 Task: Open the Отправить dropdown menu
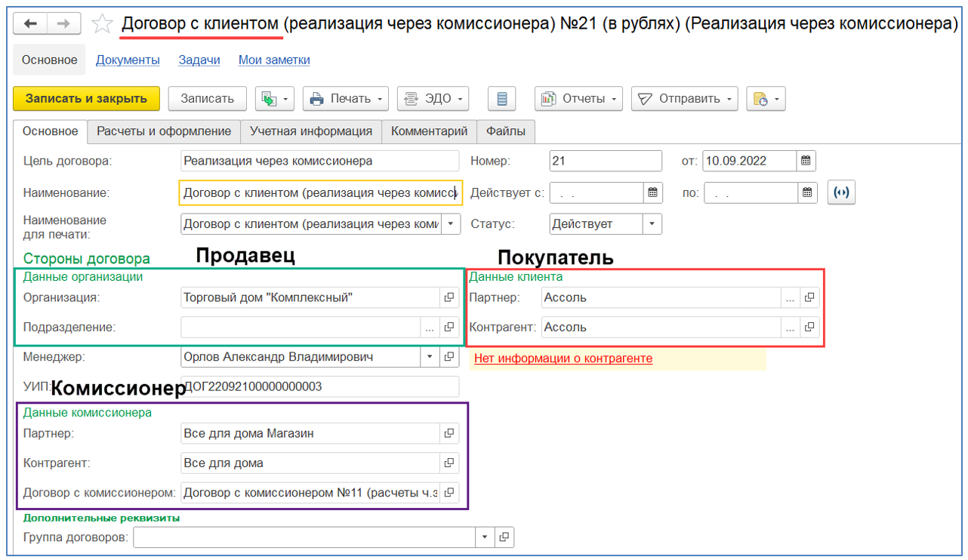685,99
